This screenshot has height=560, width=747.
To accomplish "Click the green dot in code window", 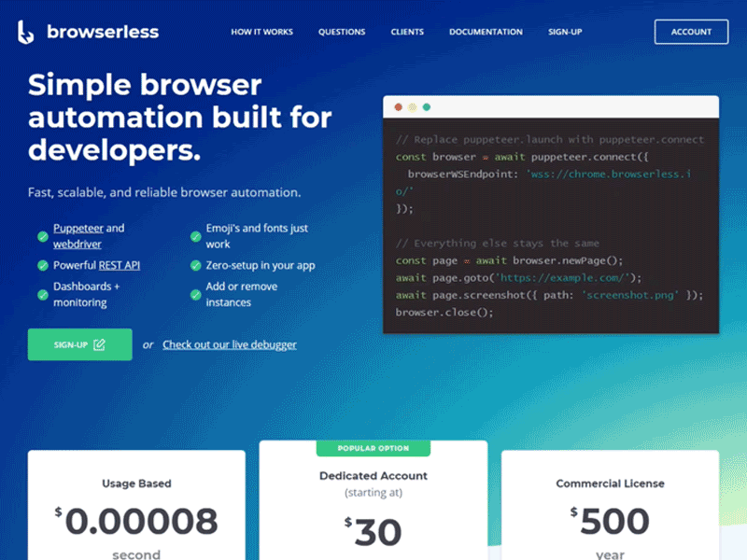I will [427, 107].
